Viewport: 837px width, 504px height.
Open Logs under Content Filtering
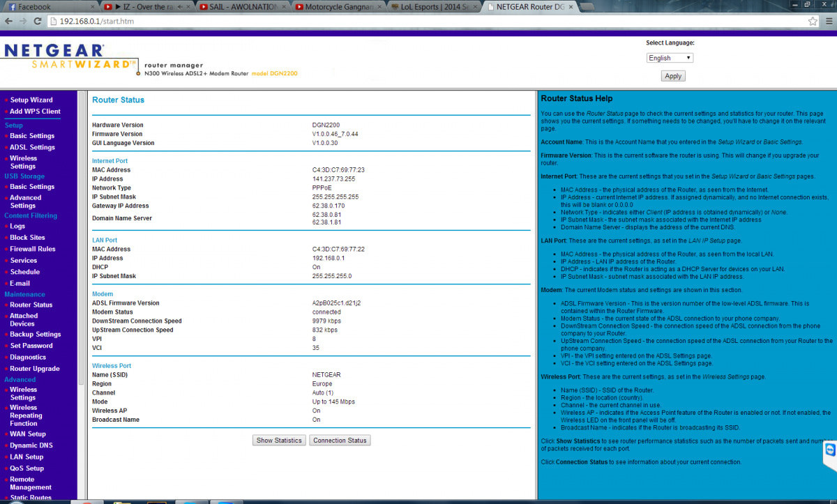click(x=17, y=227)
